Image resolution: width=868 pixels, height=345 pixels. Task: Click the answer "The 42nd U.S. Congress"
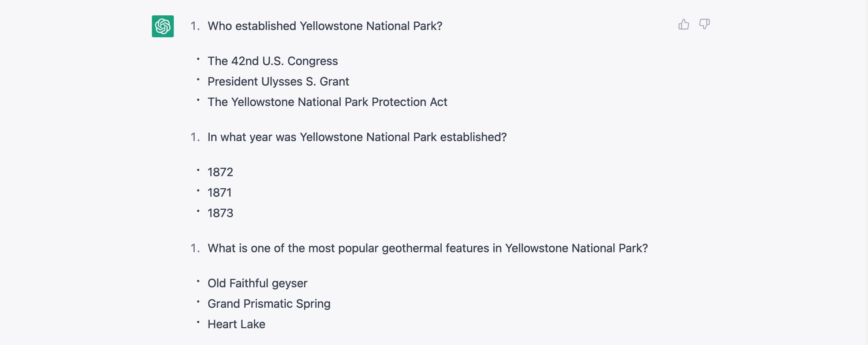tap(273, 61)
